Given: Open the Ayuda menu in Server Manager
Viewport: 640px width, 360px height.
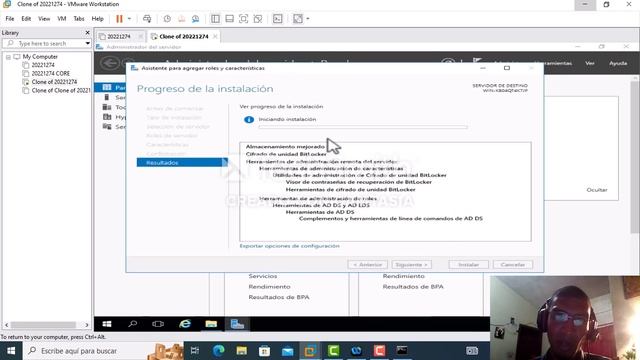Looking at the screenshot, I should [x=618, y=63].
